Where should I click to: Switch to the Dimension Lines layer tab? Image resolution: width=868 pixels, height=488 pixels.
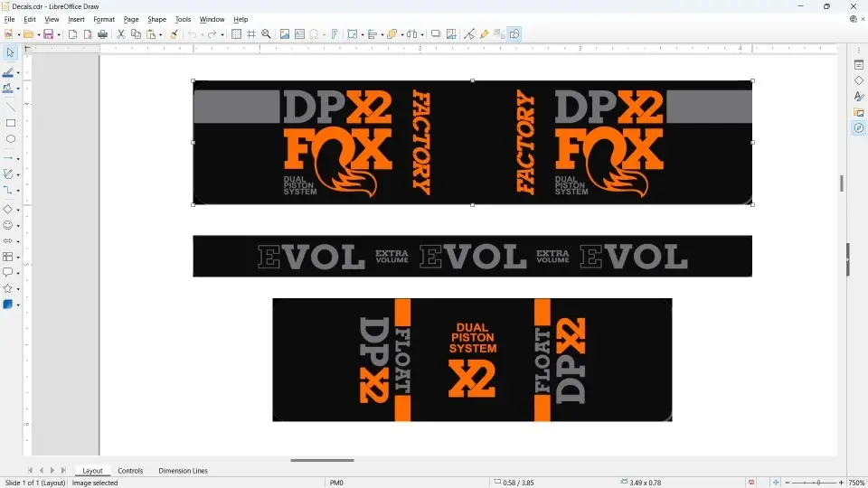click(x=183, y=470)
